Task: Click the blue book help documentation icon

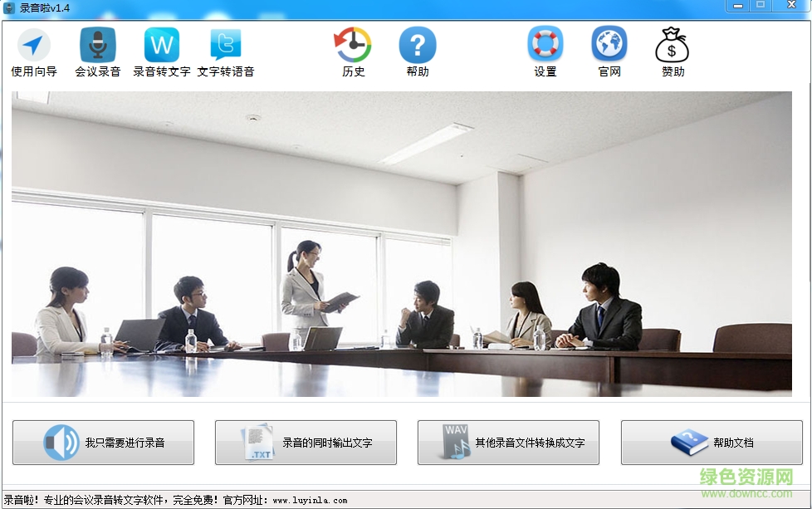Action: [690, 442]
